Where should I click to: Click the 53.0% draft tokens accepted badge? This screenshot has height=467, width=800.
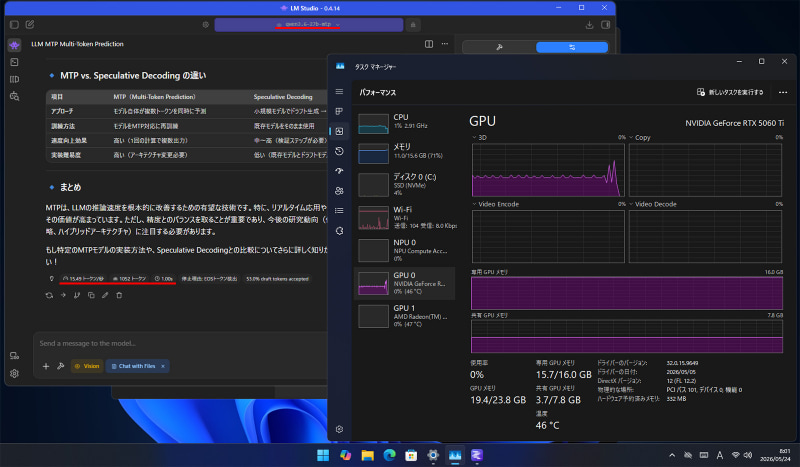[278, 279]
